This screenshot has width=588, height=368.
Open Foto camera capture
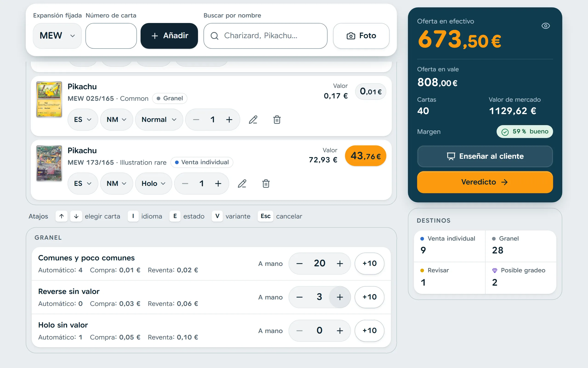(361, 36)
